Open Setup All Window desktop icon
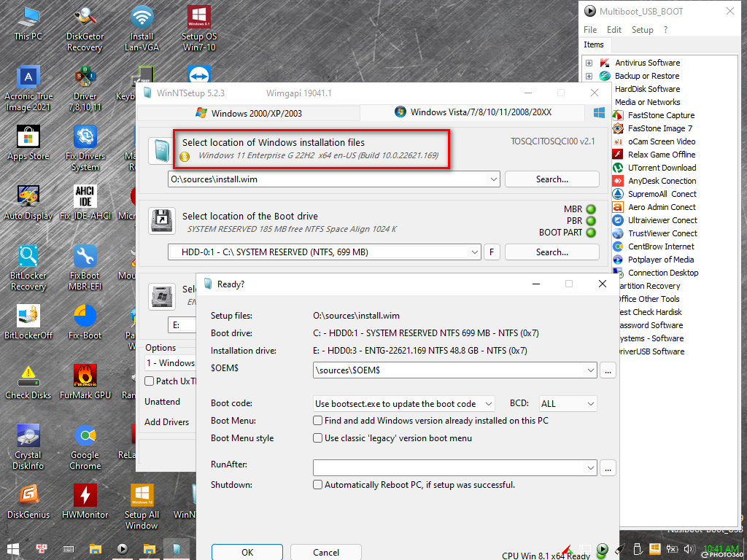 tap(142, 507)
